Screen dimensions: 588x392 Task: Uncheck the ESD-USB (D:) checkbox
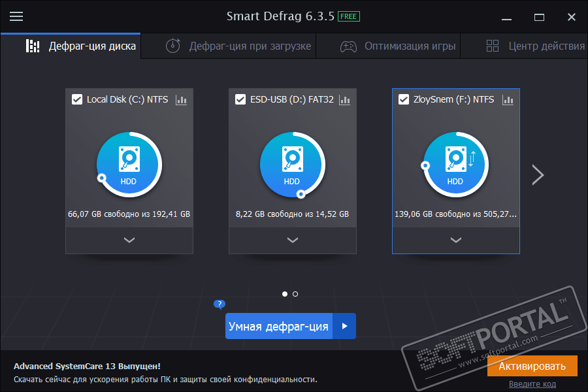240,99
